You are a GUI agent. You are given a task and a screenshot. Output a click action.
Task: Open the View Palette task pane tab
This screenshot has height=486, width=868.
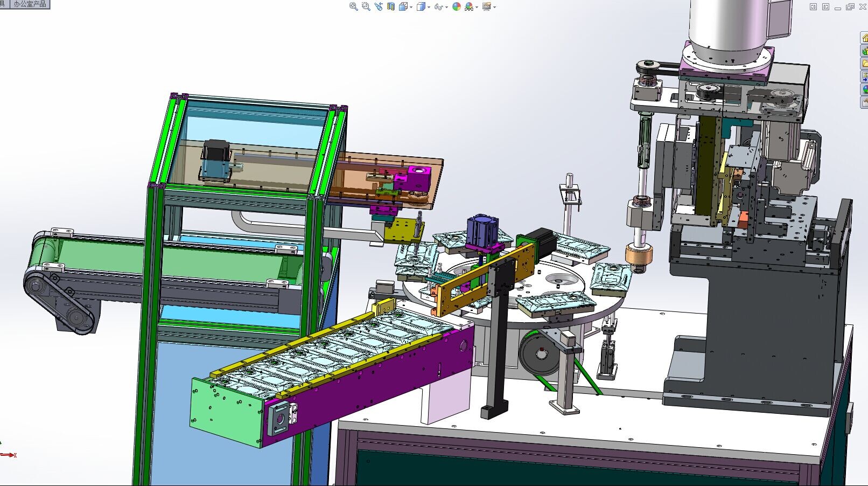click(864, 76)
